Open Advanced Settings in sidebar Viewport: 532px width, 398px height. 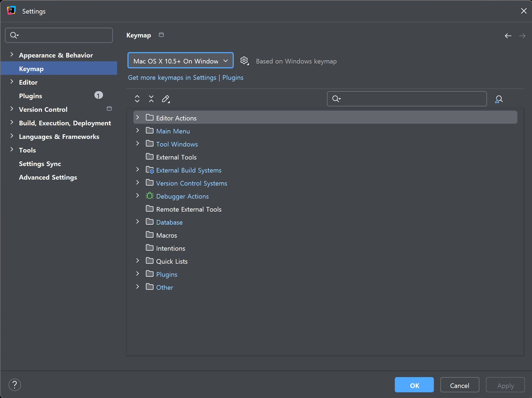[48, 177]
